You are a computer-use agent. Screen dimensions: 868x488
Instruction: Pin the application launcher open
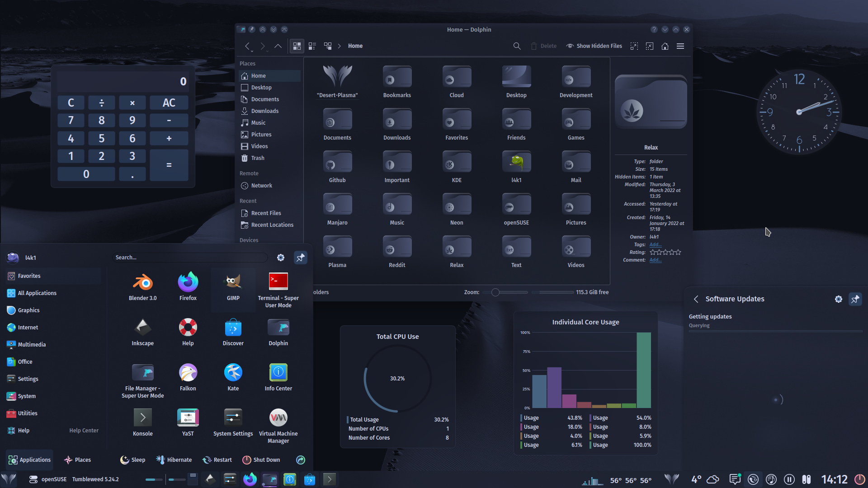[x=300, y=258]
